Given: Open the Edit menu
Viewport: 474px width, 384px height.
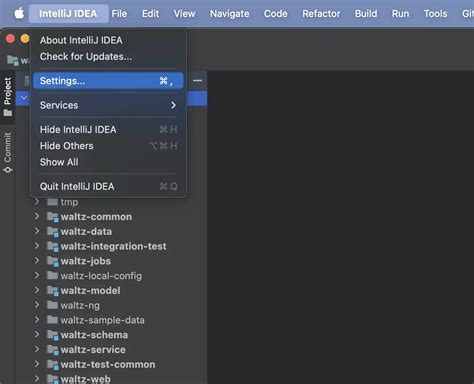Looking at the screenshot, I should click(150, 14).
